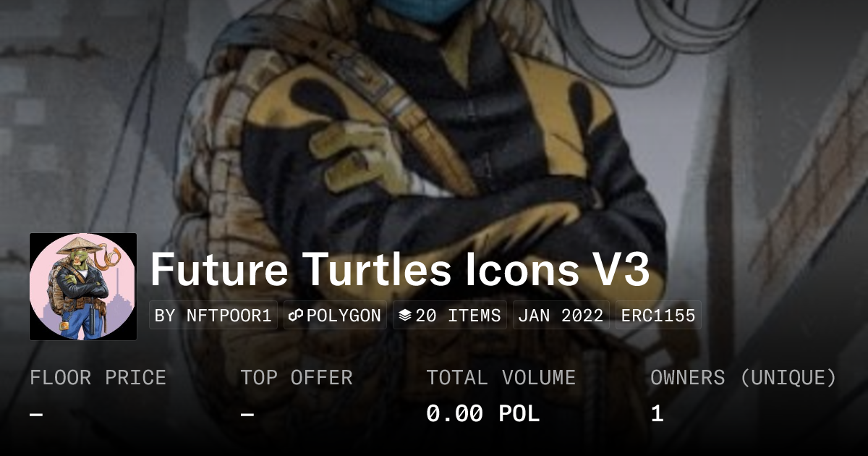Click the TOP OFFER label
This screenshot has height=456, width=868.
pyautogui.click(x=297, y=378)
